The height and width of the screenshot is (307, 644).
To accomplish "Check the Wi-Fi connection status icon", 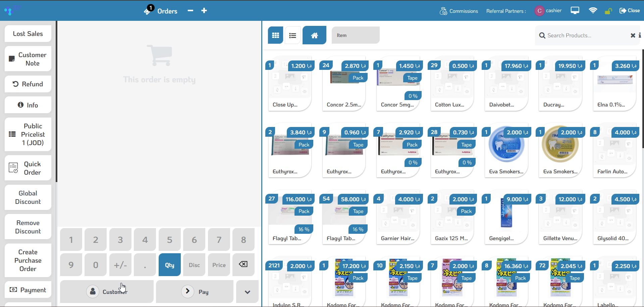I will click(x=593, y=11).
